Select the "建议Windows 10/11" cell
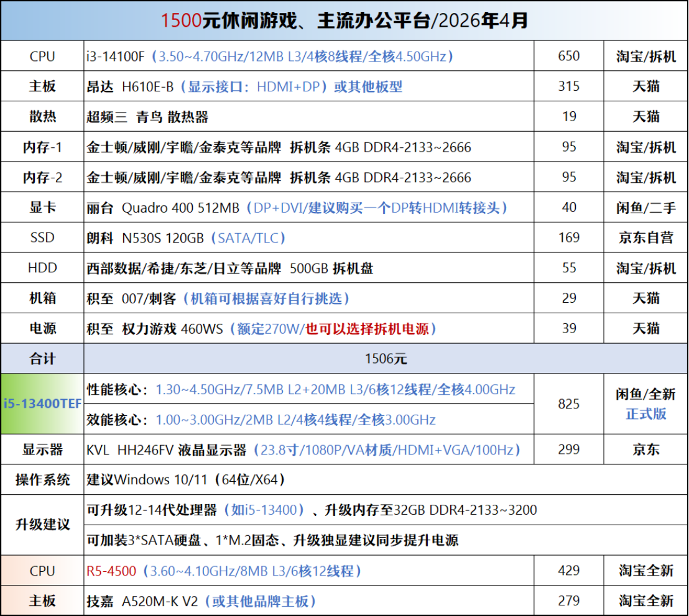This screenshot has height=616, width=689. tap(386, 480)
